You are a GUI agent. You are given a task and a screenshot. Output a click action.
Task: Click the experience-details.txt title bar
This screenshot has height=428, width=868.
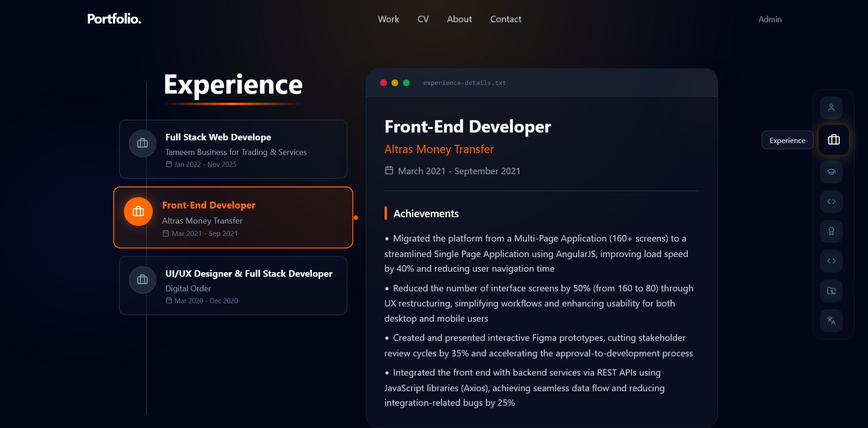(x=464, y=83)
